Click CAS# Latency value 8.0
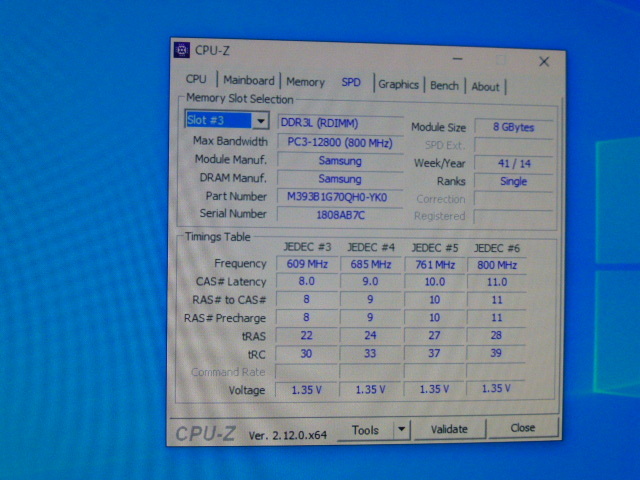The width and height of the screenshot is (640, 480). coord(307,281)
